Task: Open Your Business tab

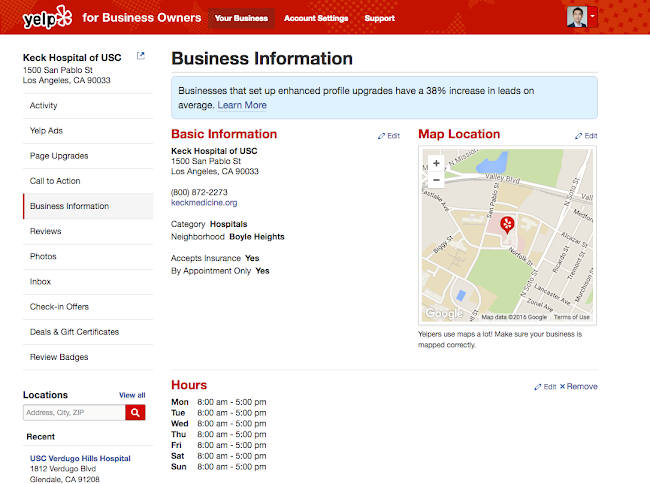Action: point(241,18)
